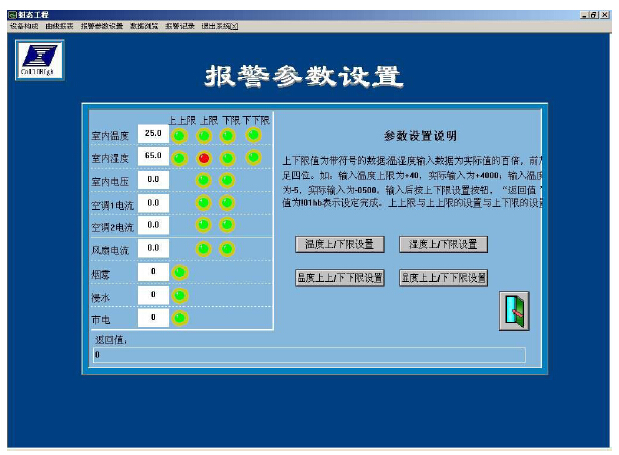
Task: Click the 浸水 status indicator light
Action: tap(180, 295)
